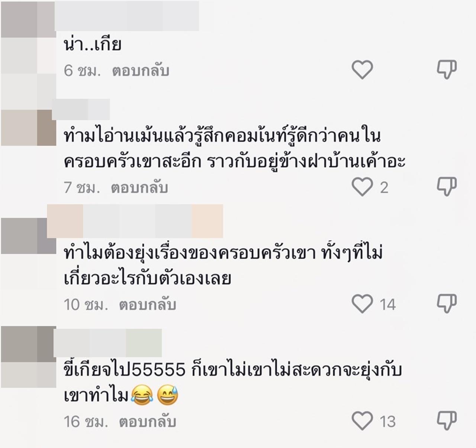The width and height of the screenshot is (476, 448).
Task: Dislike the comment posted 7 ชม. ago
Action: coord(446,186)
